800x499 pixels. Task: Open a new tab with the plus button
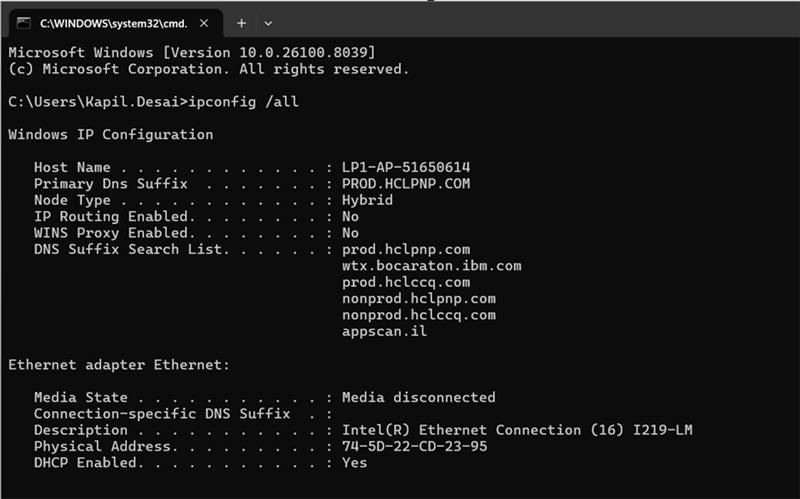click(x=241, y=22)
